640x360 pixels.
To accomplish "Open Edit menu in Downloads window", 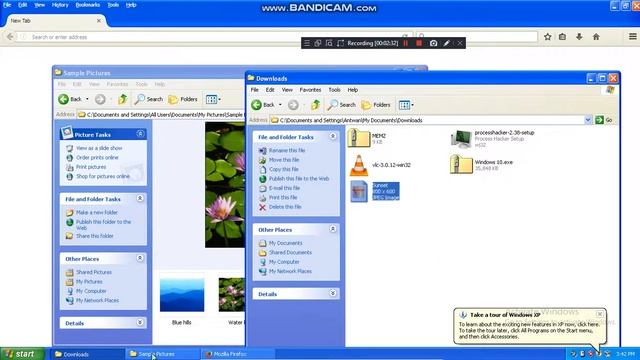I will [x=270, y=90].
